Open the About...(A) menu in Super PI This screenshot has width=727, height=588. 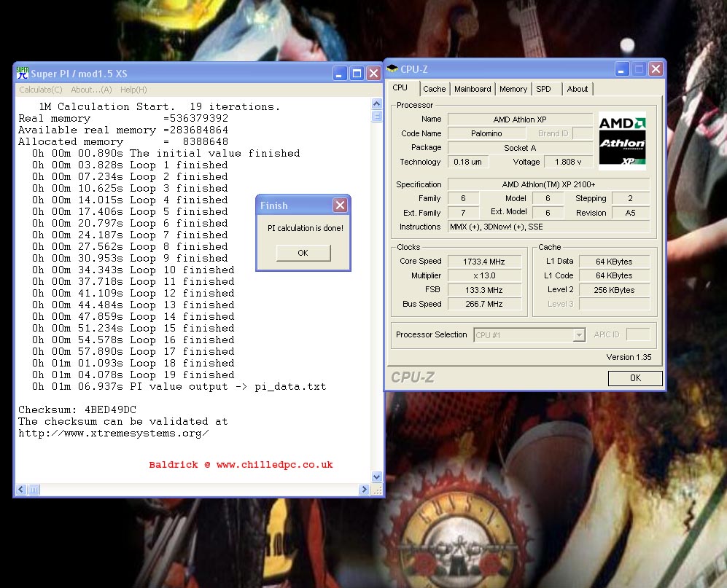coord(91,90)
